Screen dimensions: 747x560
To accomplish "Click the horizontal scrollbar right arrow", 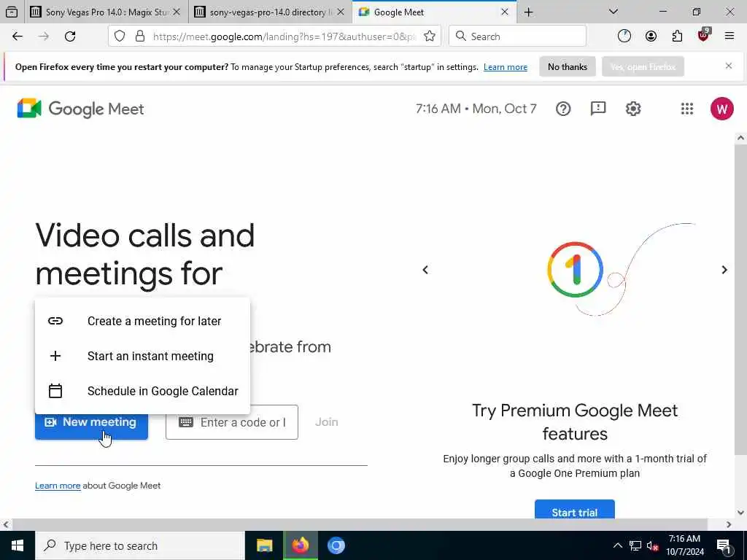I will tap(729, 525).
